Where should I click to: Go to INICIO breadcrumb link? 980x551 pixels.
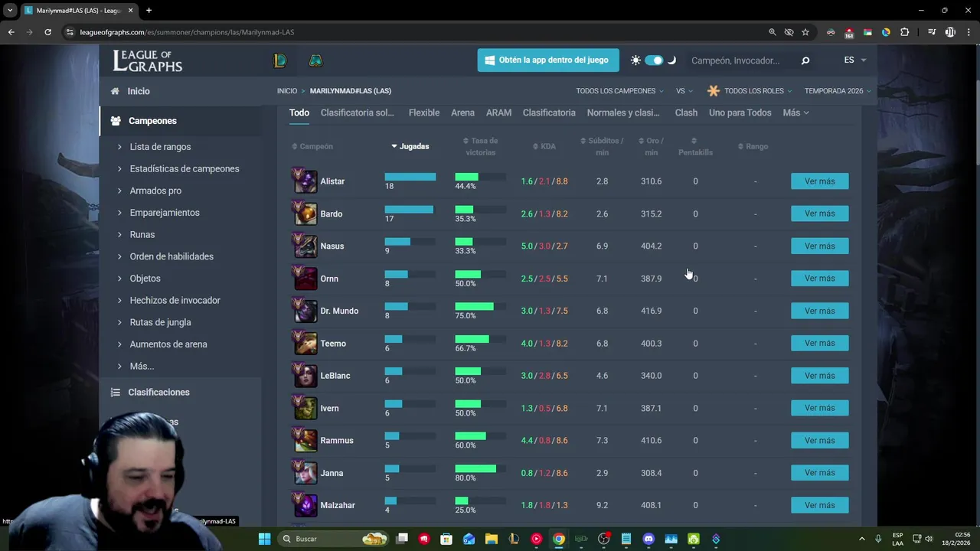287,91
